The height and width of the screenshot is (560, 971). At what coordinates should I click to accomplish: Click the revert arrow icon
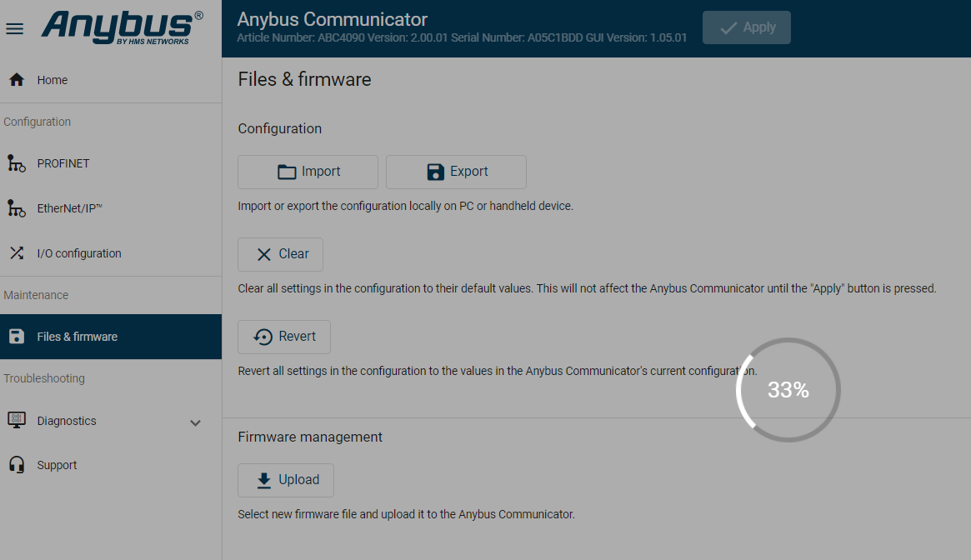pos(263,337)
